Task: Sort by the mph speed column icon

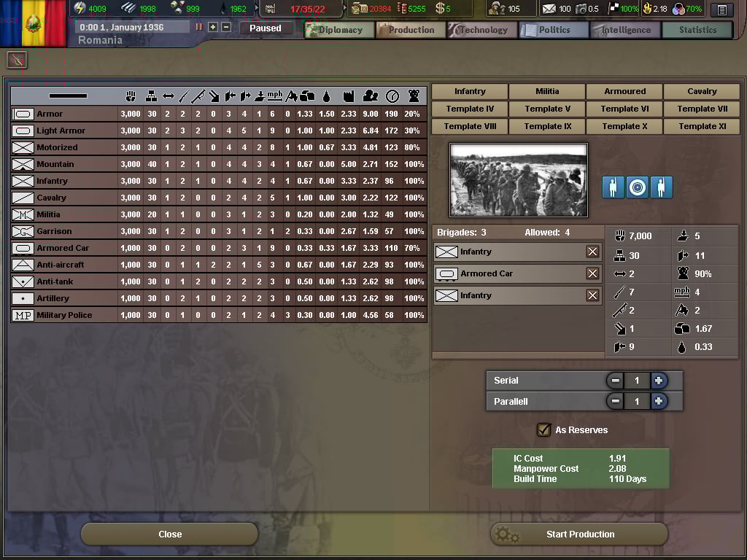Action: 274,96
